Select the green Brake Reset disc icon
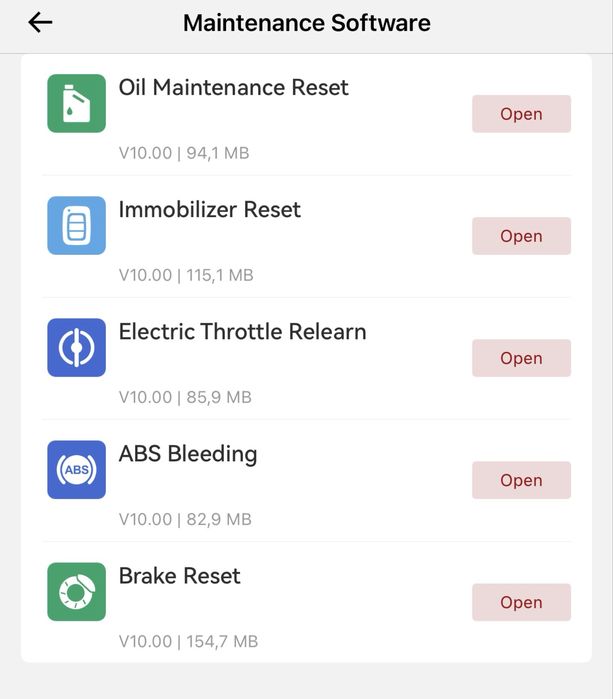 tap(76, 592)
